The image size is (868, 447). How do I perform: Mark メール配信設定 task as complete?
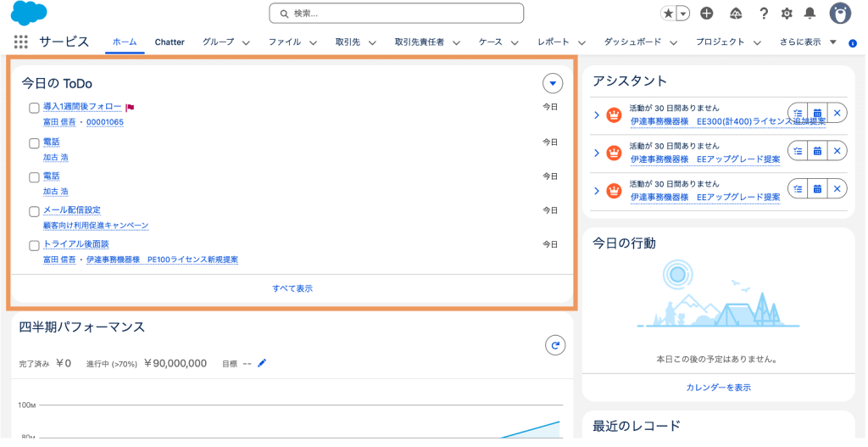(34, 211)
